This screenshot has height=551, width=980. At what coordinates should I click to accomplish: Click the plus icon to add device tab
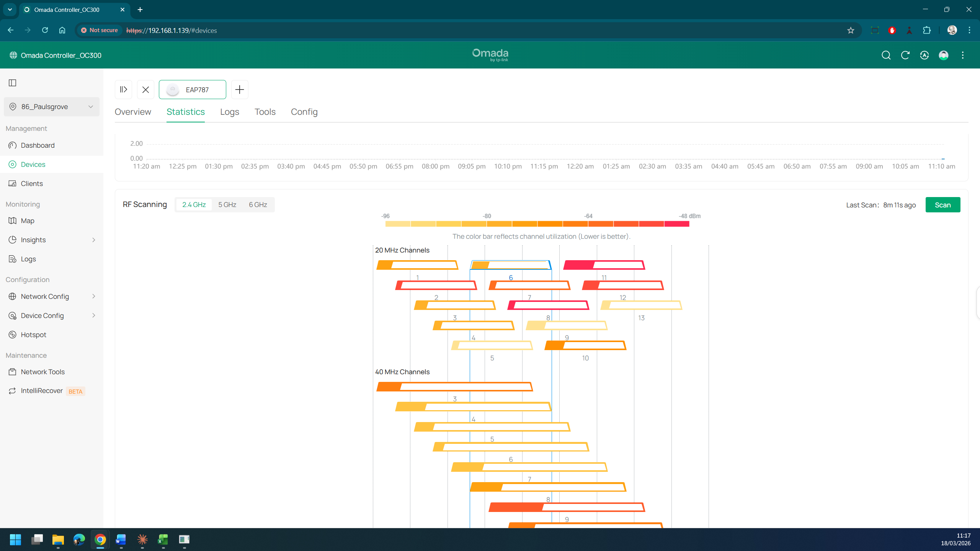240,90
